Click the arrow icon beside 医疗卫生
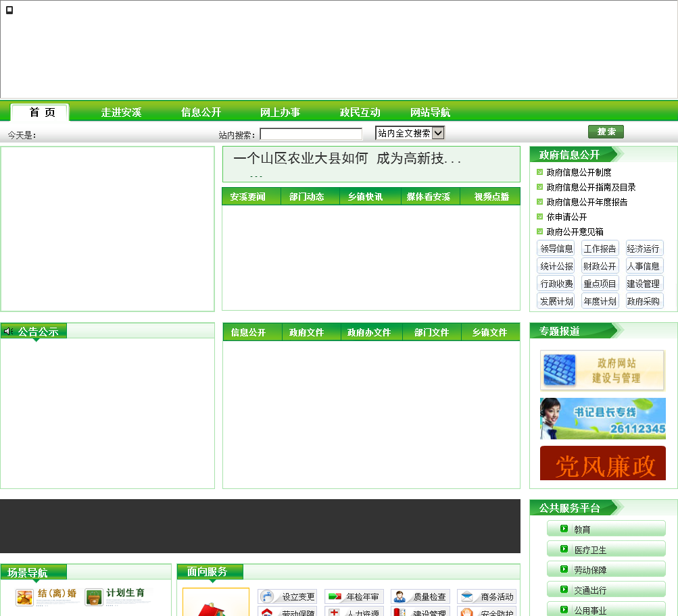The height and width of the screenshot is (616, 678). pyautogui.click(x=564, y=548)
